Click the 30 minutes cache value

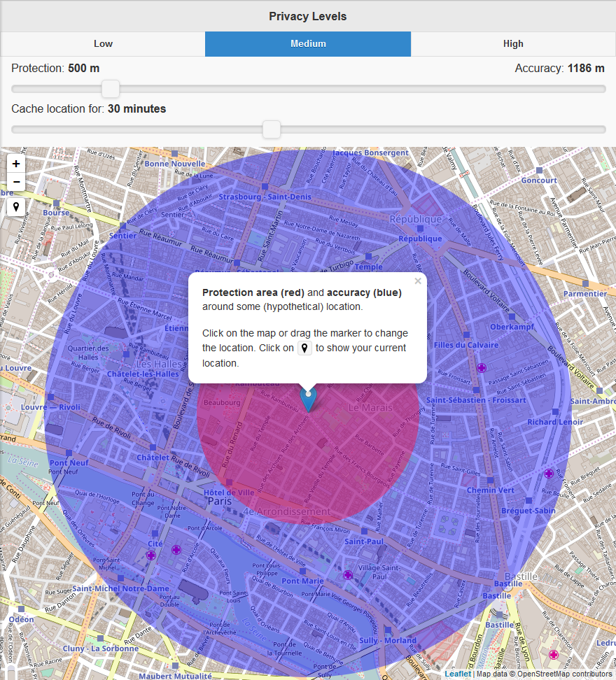click(136, 108)
